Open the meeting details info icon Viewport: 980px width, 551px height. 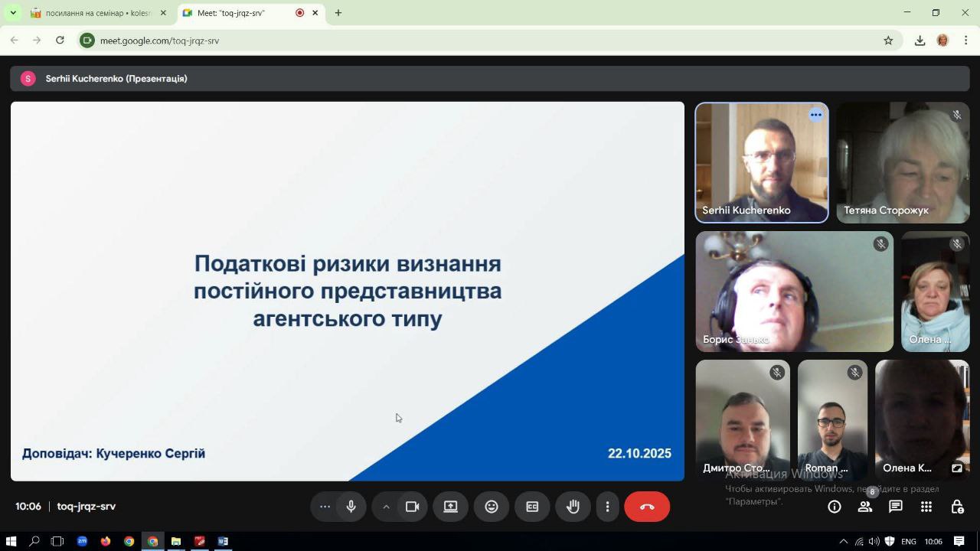[835, 507]
